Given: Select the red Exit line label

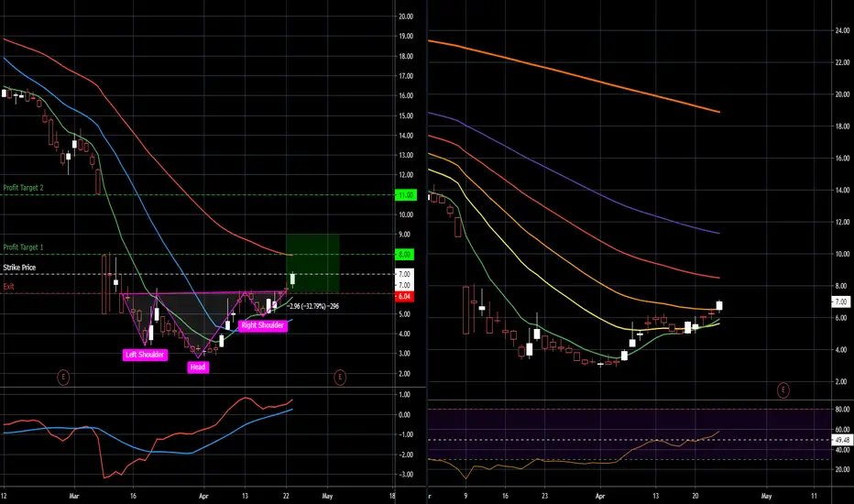Looking at the screenshot, I should (9, 287).
